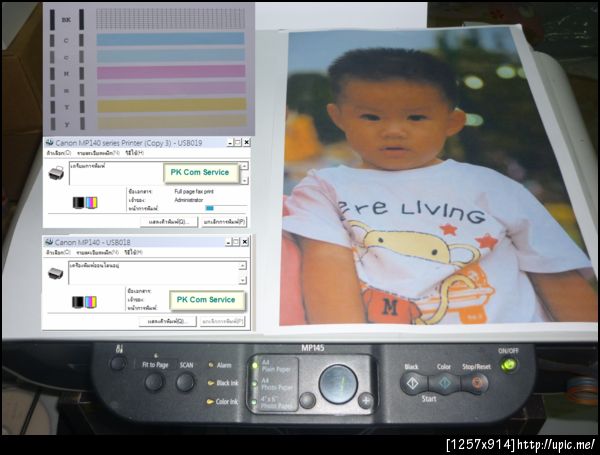The image size is (600, 455).
Task: Click the color ink cartridge icon in USB018 window
Action: [x=91, y=302]
